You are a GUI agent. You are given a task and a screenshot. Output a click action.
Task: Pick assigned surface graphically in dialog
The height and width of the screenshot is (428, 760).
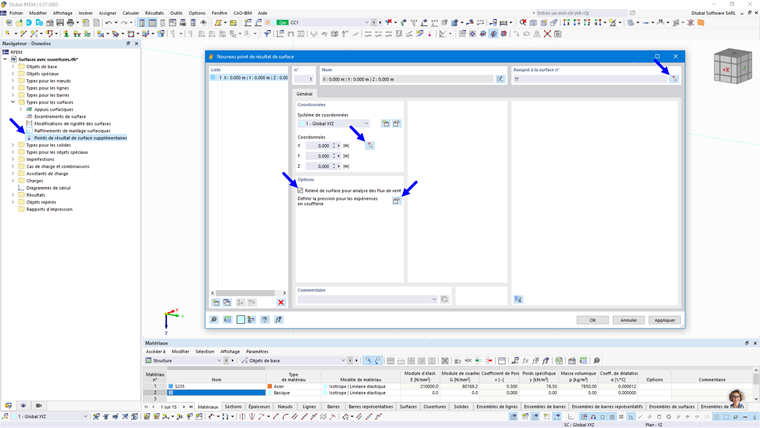pyautogui.click(x=674, y=79)
